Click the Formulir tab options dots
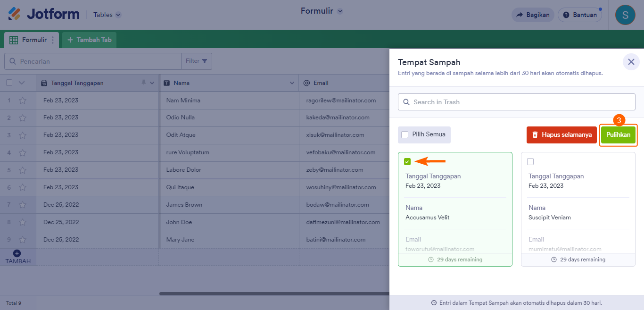The height and width of the screenshot is (310, 644). 52,40
